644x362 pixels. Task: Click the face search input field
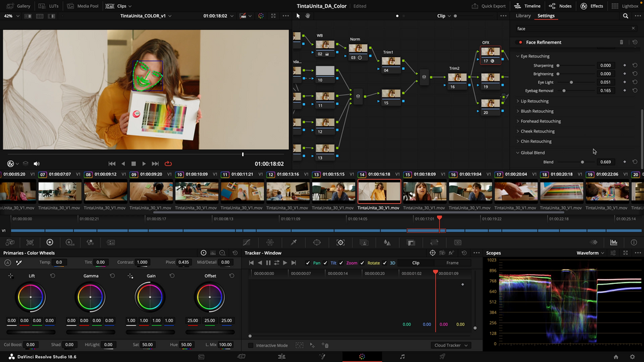(573, 29)
